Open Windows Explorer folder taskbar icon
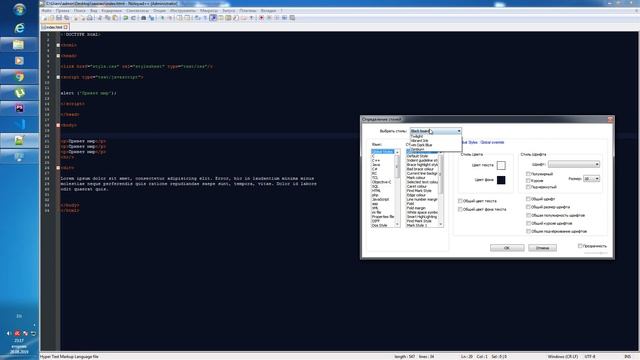640x360 pixels. click(19, 44)
